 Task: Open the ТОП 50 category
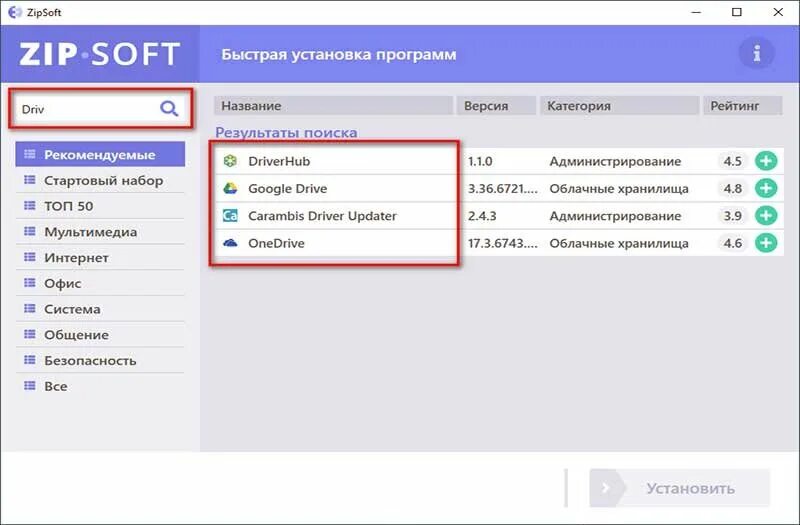(100, 206)
